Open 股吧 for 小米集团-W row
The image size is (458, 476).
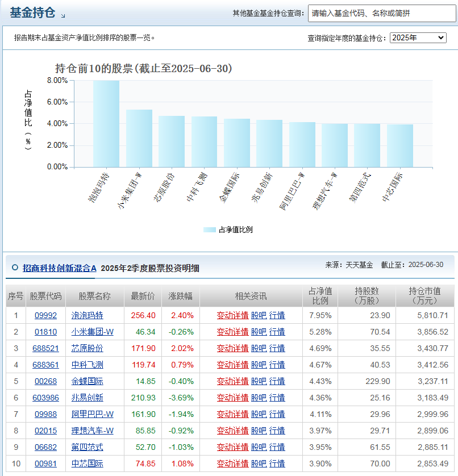pyautogui.click(x=259, y=332)
